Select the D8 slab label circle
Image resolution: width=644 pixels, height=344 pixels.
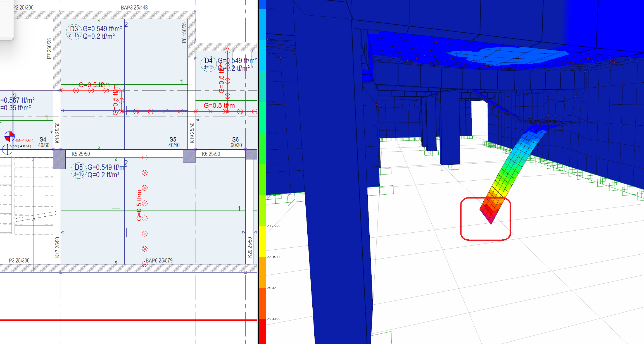pyautogui.click(x=79, y=170)
